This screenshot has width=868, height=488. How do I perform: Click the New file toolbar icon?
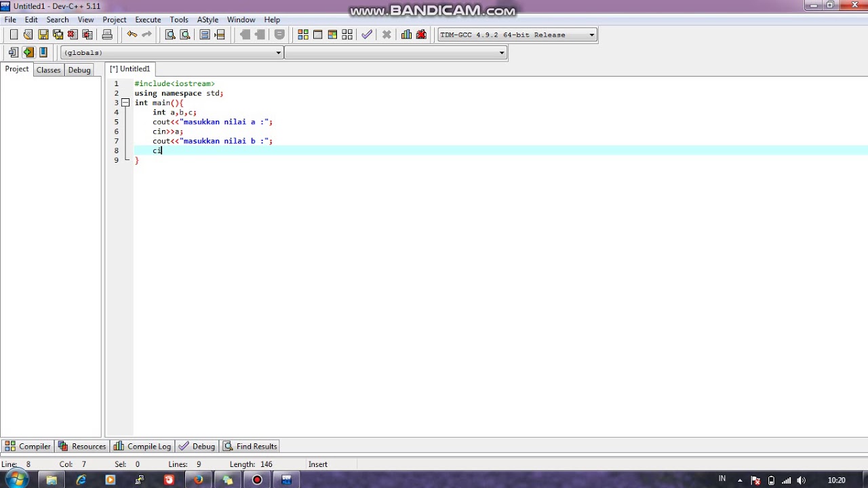14,35
